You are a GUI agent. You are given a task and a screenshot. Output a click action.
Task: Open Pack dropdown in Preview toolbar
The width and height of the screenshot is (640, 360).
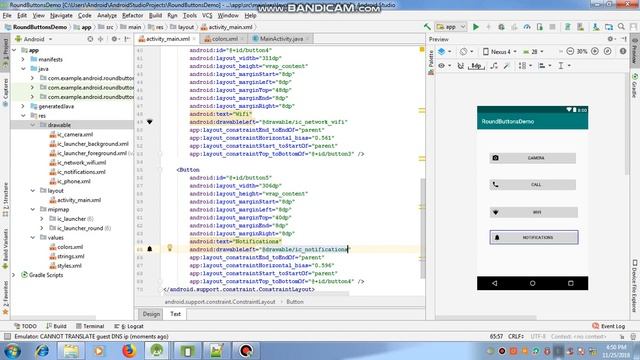[524, 66]
